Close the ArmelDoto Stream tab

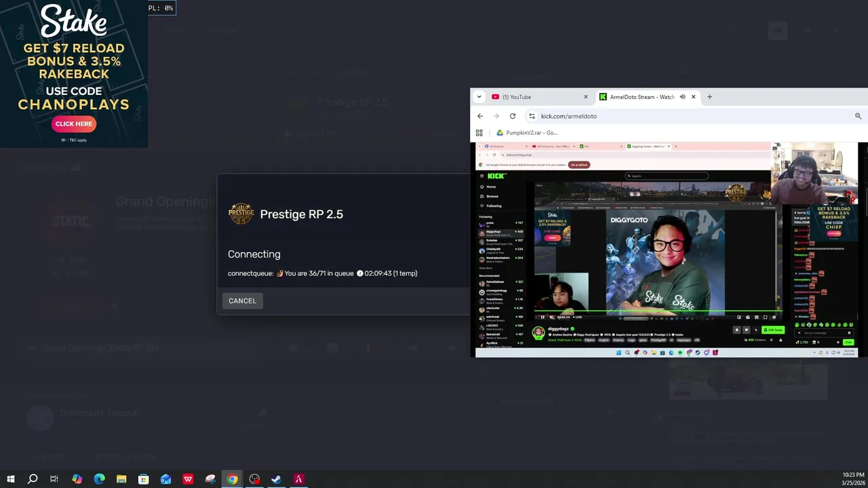693,97
